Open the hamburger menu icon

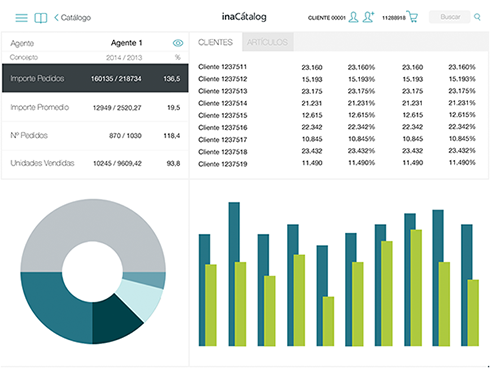21,18
